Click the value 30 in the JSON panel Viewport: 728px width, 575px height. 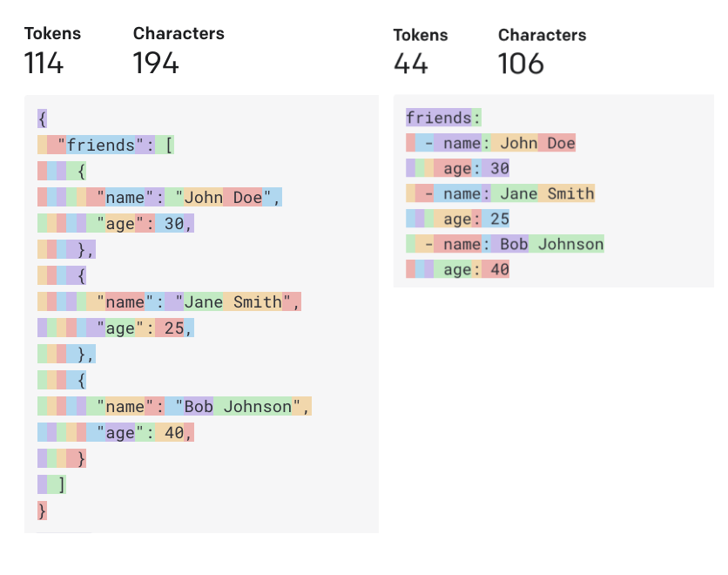coord(173,224)
